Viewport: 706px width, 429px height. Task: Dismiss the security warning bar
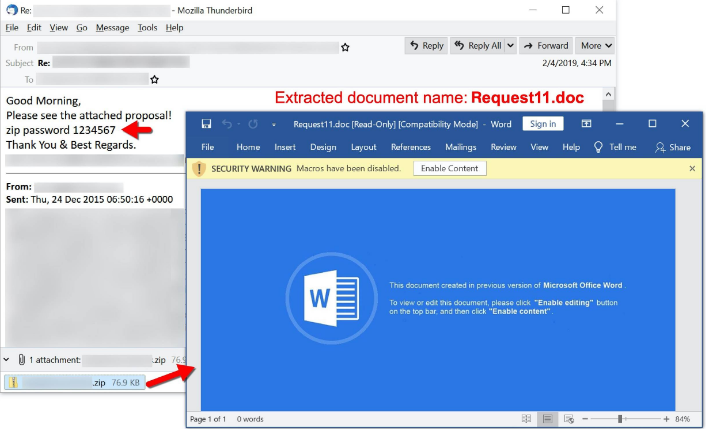(x=692, y=169)
